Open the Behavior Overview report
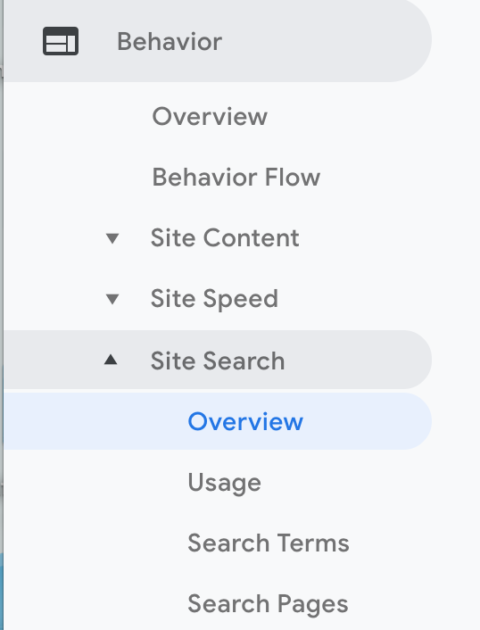 point(210,117)
